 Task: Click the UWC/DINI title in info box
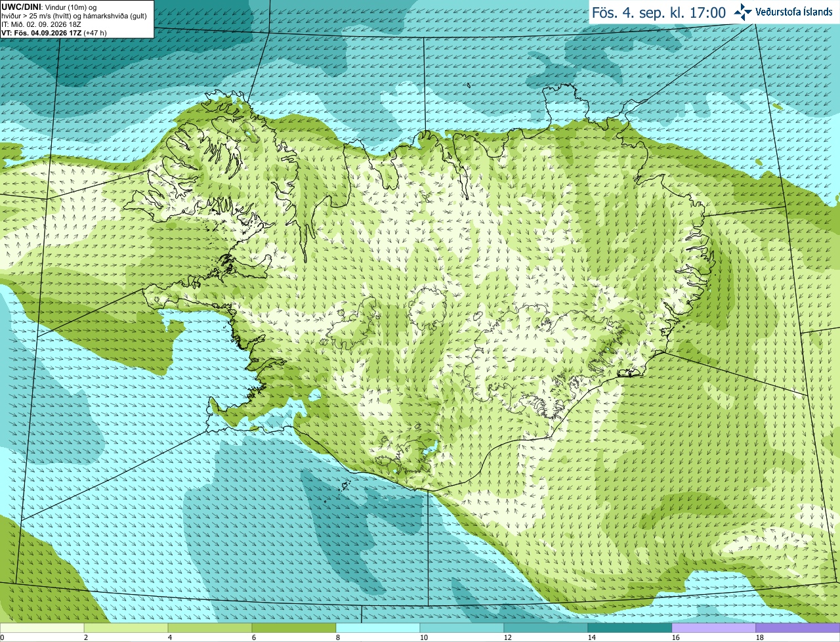tap(22, 7)
